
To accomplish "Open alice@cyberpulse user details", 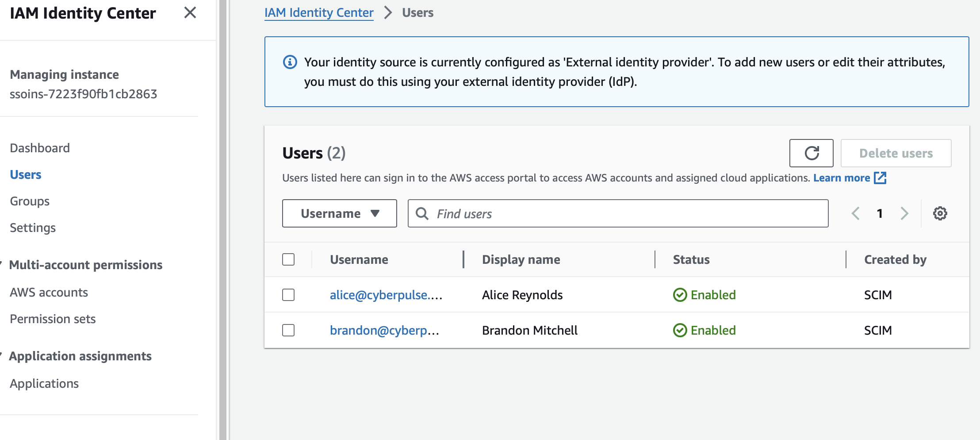I will click(387, 294).
